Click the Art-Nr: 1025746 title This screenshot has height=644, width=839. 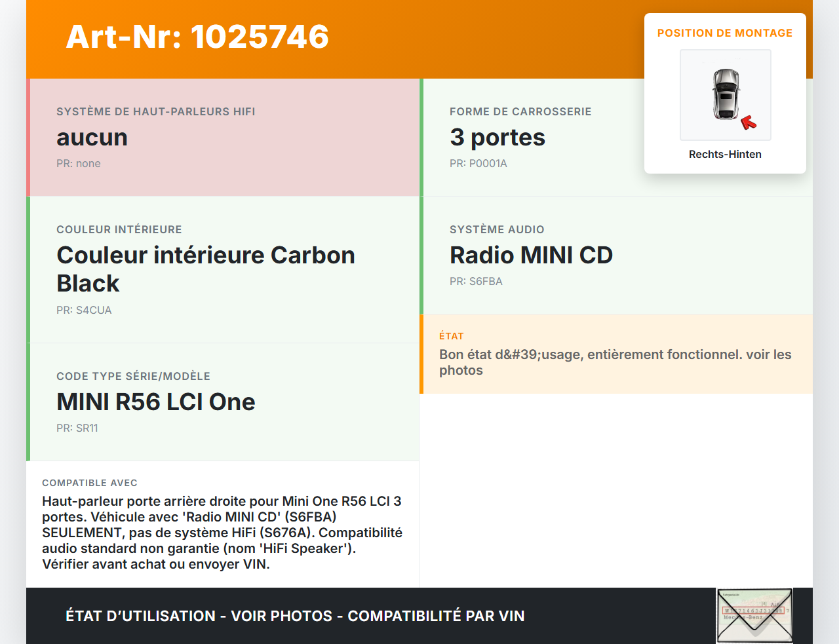point(197,37)
